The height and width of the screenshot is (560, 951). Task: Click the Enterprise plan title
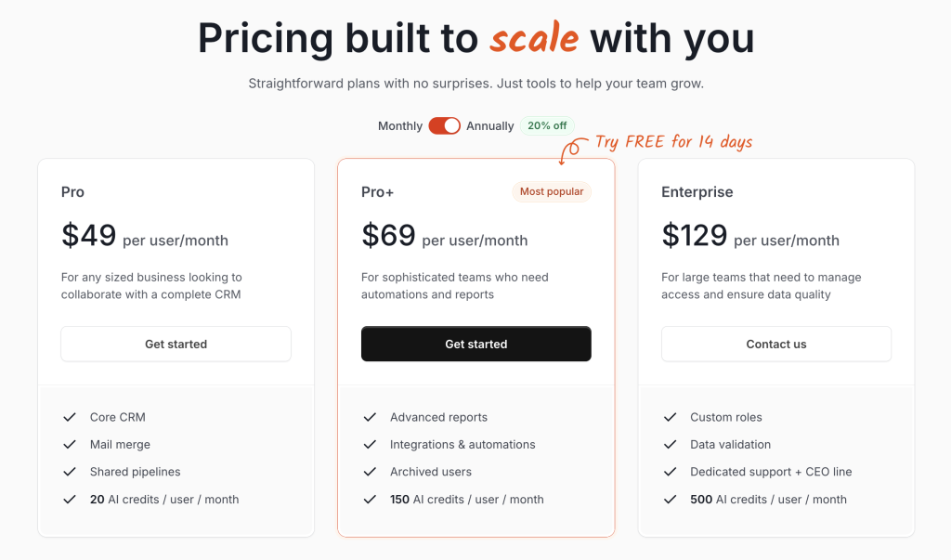point(697,192)
